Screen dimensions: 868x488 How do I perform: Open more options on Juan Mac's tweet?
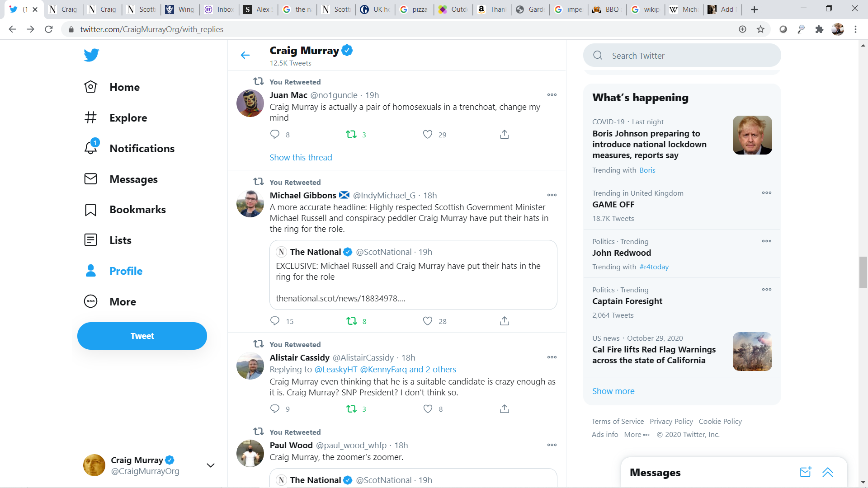coord(552,95)
